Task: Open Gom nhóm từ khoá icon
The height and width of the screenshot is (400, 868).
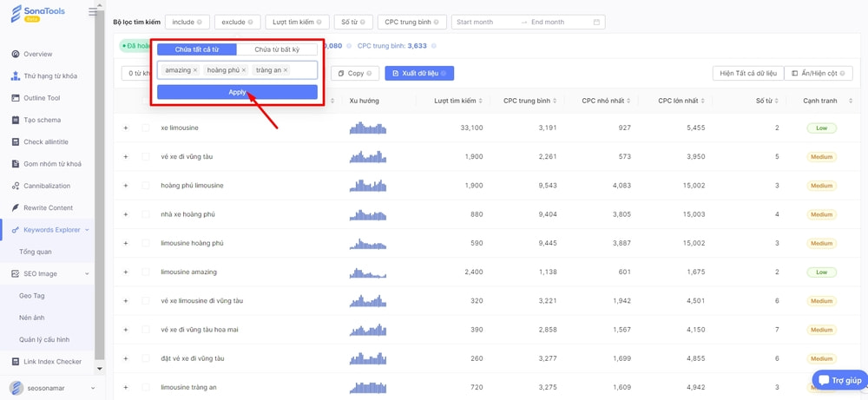Action: [16, 164]
